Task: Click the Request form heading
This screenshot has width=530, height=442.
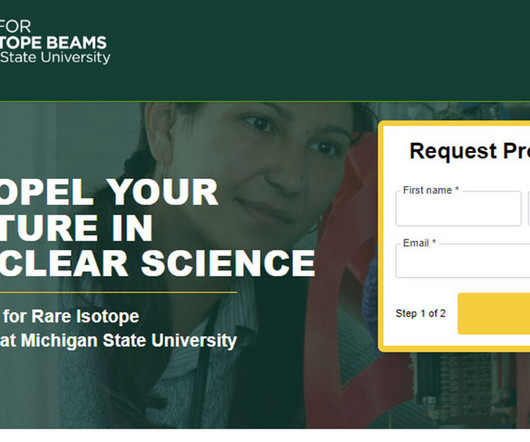Action: [469, 151]
